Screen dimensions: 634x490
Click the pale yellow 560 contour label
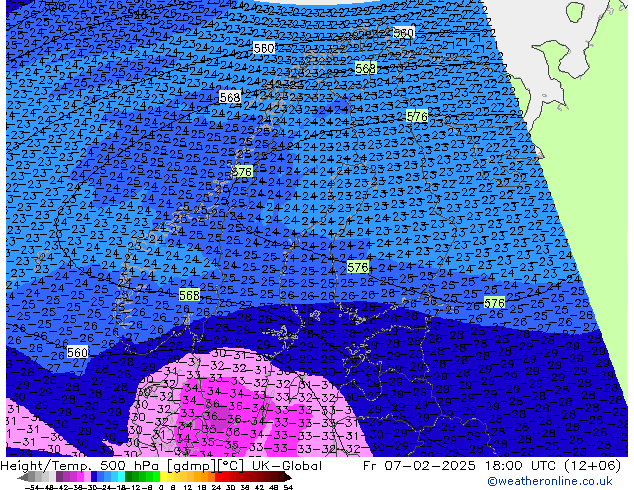[x=403, y=33]
